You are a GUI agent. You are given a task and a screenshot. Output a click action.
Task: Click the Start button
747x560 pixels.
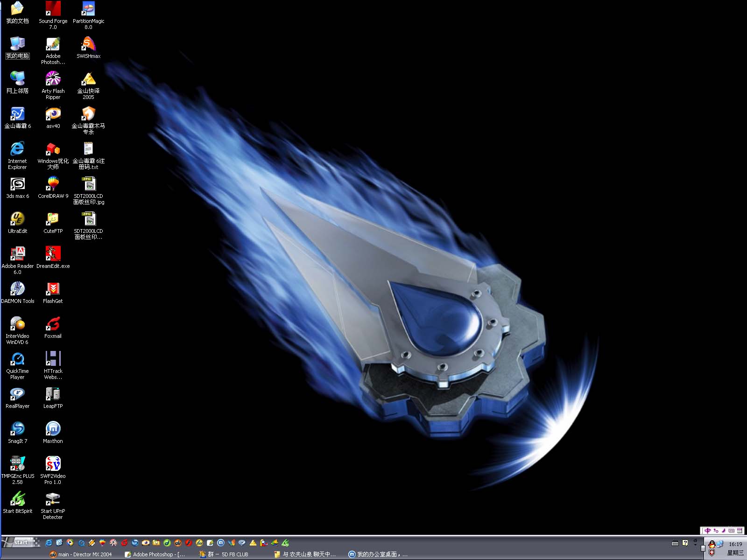[x=21, y=542]
